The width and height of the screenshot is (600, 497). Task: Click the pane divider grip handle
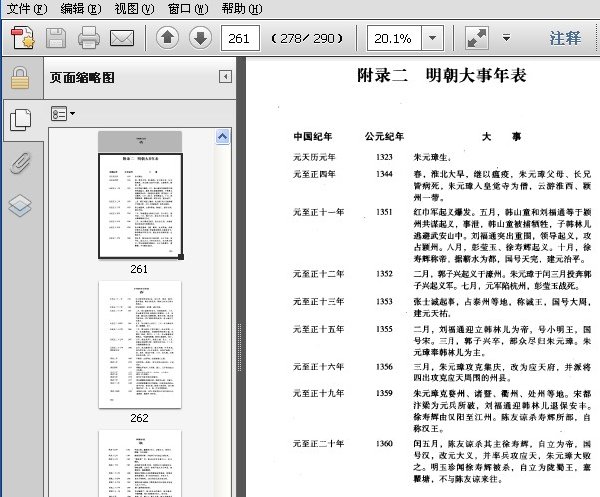point(240,347)
